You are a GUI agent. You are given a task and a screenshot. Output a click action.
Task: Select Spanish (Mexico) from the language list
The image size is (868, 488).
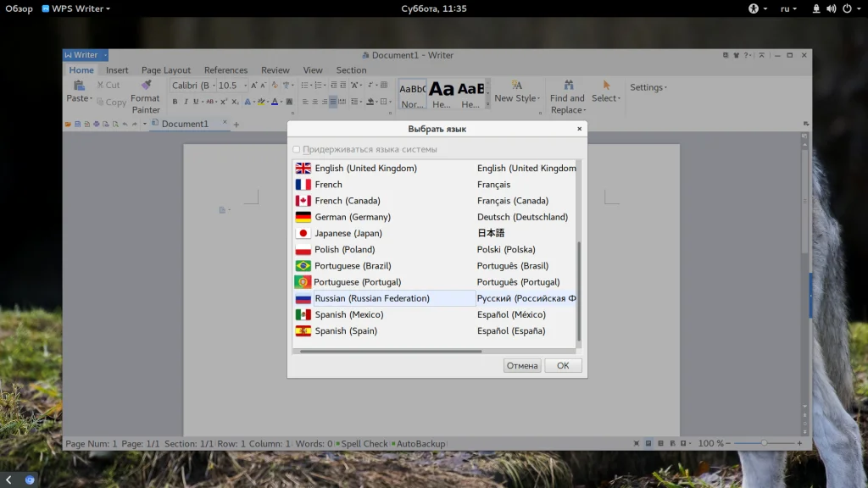(x=349, y=314)
